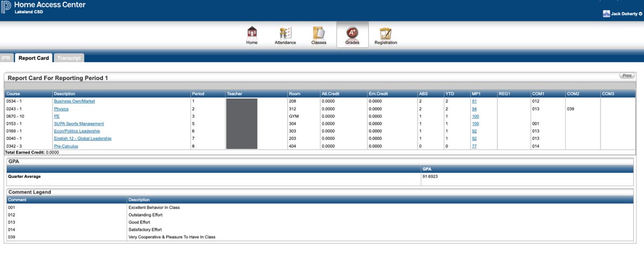Click the MP1 column header
This screenshot has width=644, height=268.
(x=484, y=93)
